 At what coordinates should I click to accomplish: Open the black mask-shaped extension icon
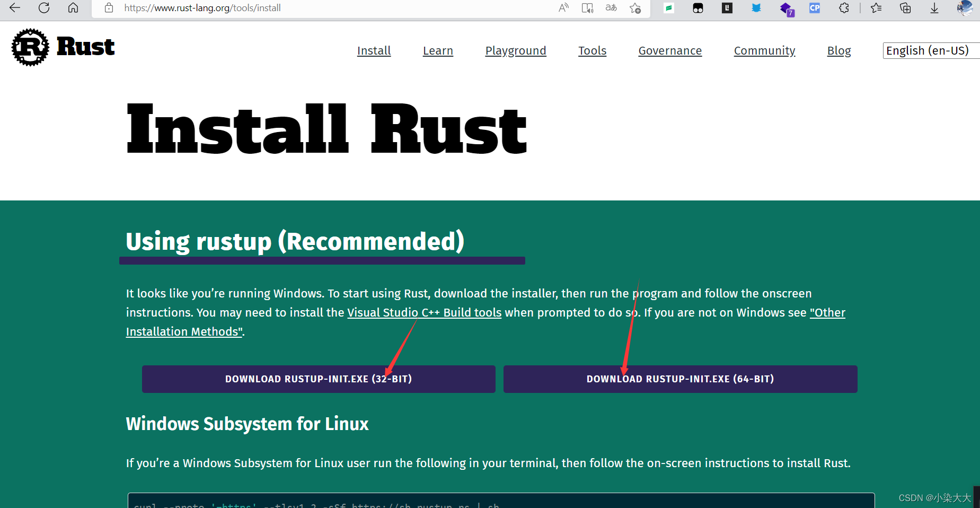click(698, 8)
